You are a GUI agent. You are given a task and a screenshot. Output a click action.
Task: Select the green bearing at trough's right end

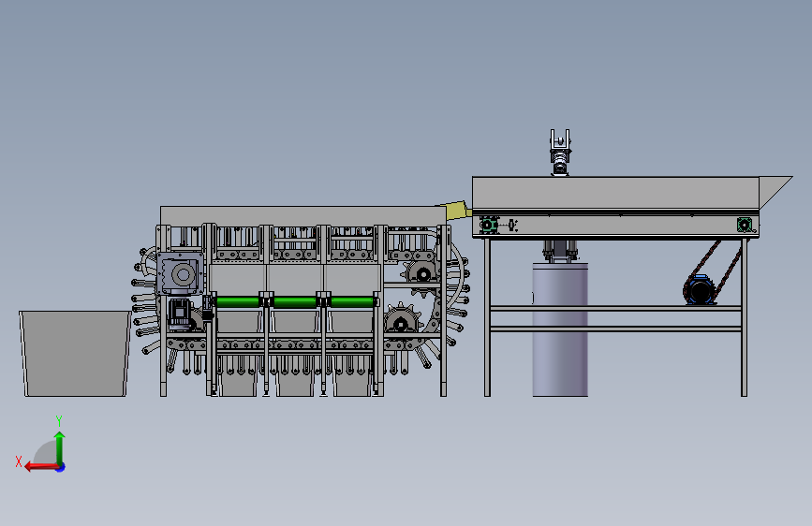coord(745,226)
